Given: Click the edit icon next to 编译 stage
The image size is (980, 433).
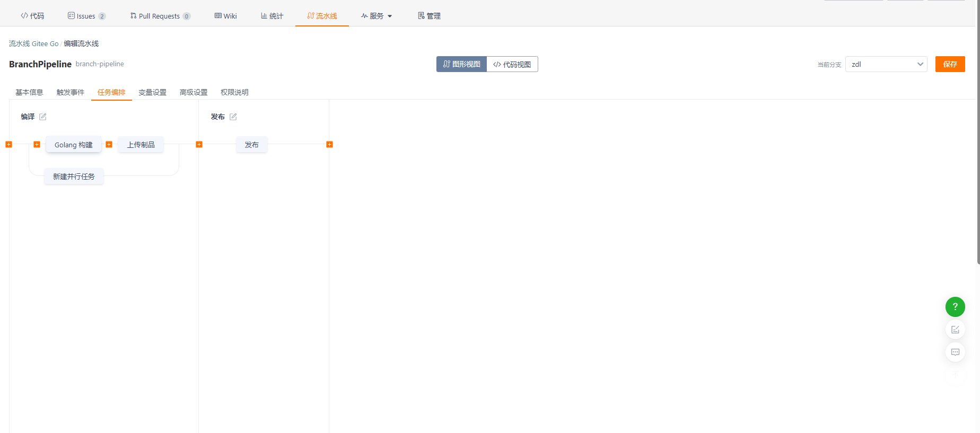Looking at the screenshot, I should pos(43,117).
